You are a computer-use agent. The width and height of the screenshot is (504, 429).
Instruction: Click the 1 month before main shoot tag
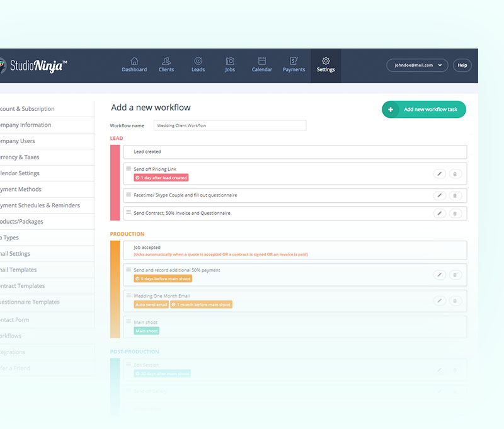[201, 305]
